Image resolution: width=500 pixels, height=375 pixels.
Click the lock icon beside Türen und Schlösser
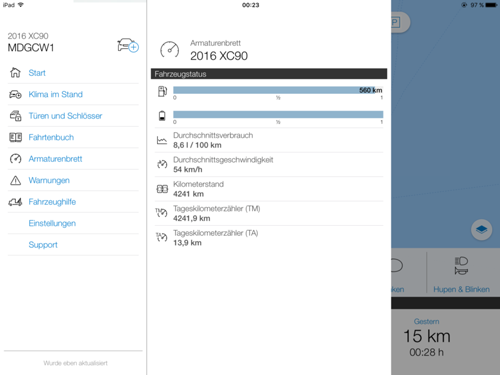(15, 116)
